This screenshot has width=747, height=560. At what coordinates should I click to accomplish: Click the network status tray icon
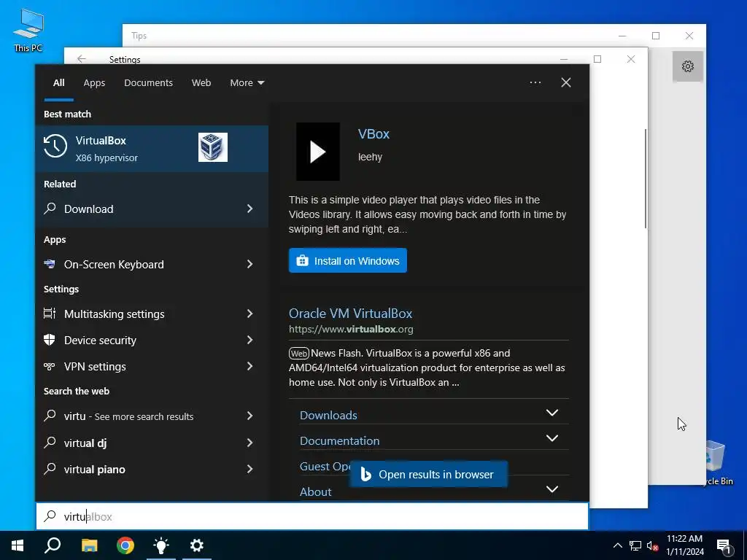click(x=635, y=545)
